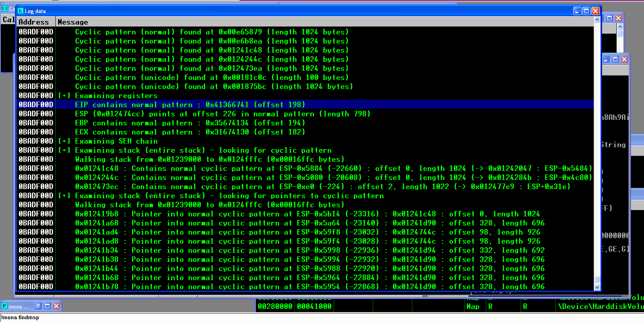Restore the minimized mona window
The image size is (644, 322).
[38, 306]
